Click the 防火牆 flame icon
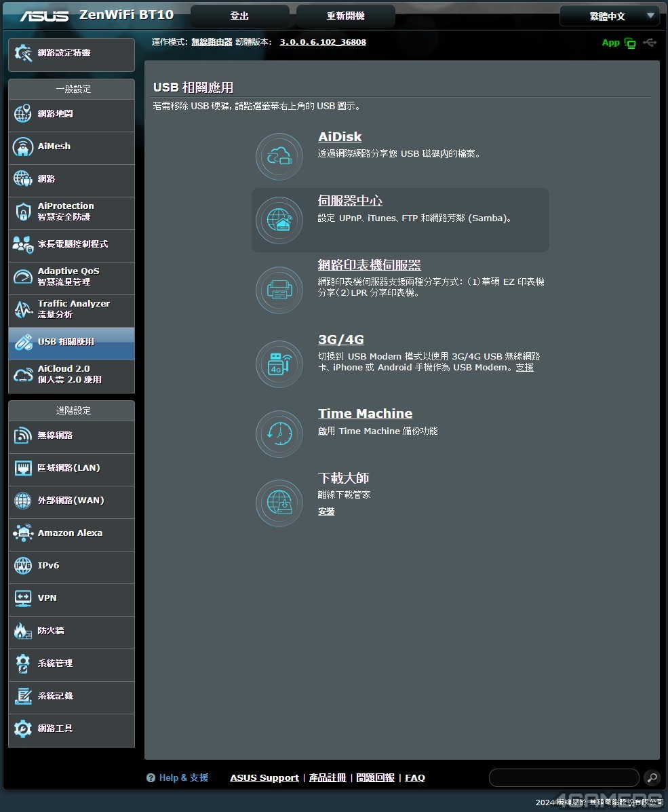Image resolution: width=668 pixels, height=812 pixels. coord(23,631)
